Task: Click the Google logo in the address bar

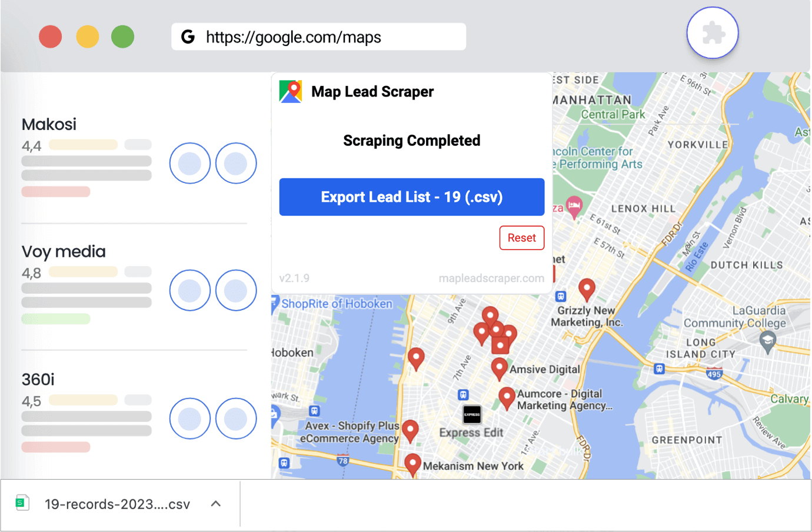Action: click(188, 36)
